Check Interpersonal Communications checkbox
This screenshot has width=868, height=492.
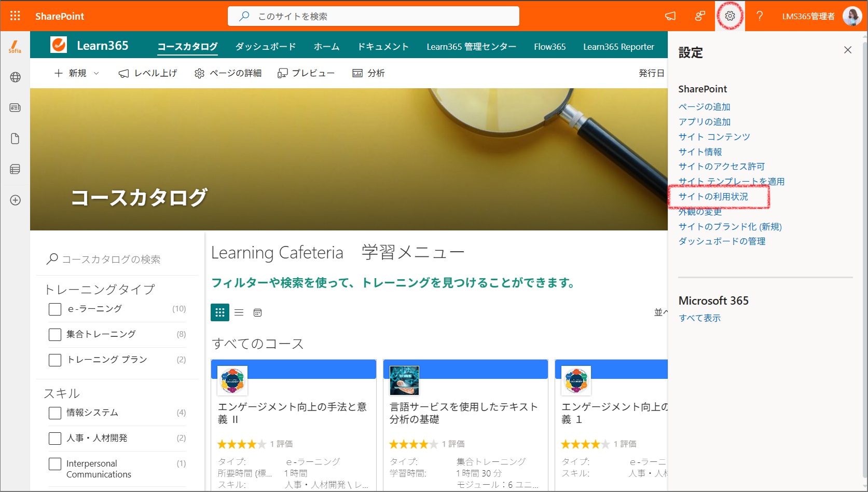[x=55, y=464]
